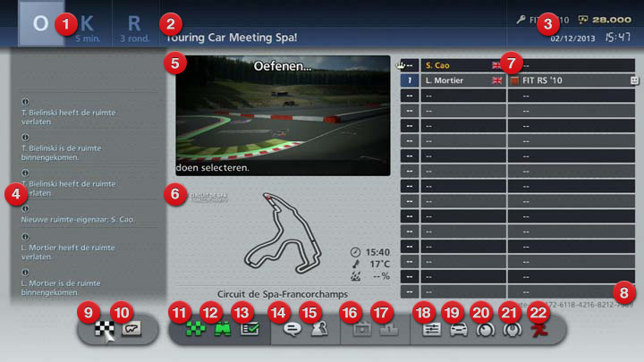
Task: Select player S. Cao in the list
Action: [x=452, y=65]
